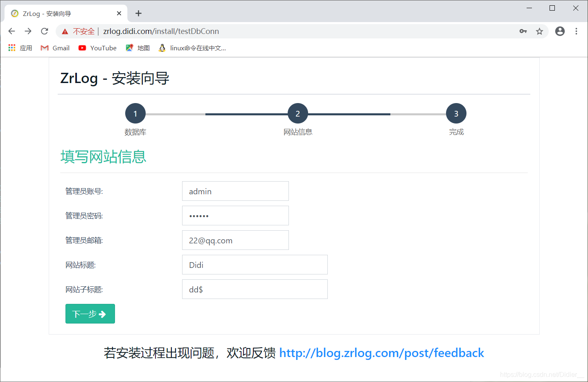The height and width of the screenshot is (382, 588).
Task: Open the 地图 maps bookmark
Action: click(137, 48)
